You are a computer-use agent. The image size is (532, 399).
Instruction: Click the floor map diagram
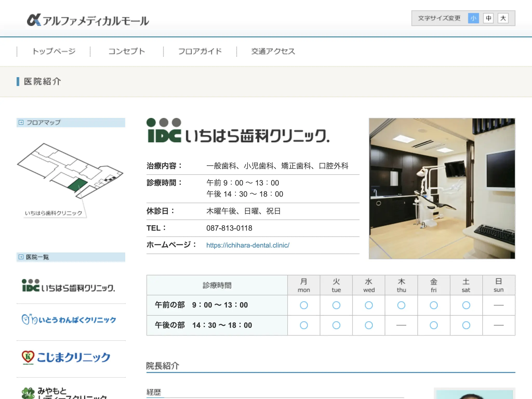(x=70, y=171)
